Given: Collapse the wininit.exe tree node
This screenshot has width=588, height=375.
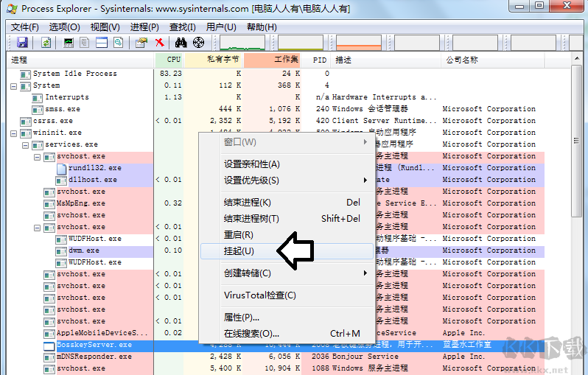Looking at the screenshot, I should pyautogui.click(x=13, y=133).
